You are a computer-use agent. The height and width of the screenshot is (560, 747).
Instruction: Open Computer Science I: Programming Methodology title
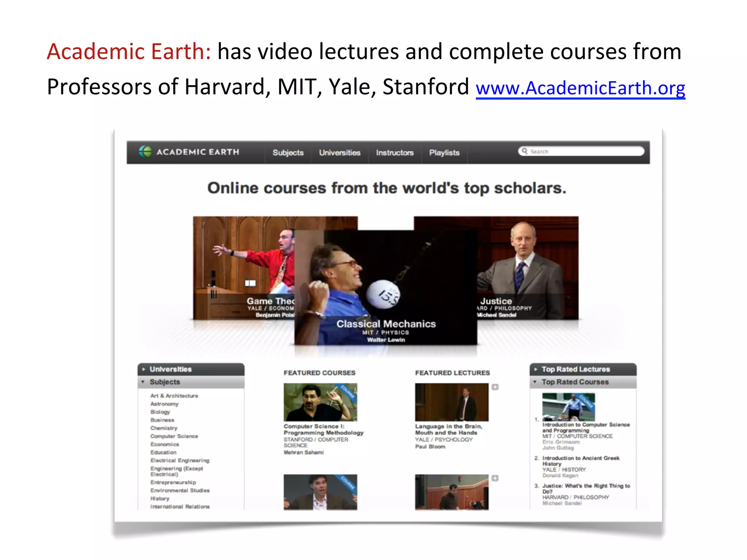324,429
